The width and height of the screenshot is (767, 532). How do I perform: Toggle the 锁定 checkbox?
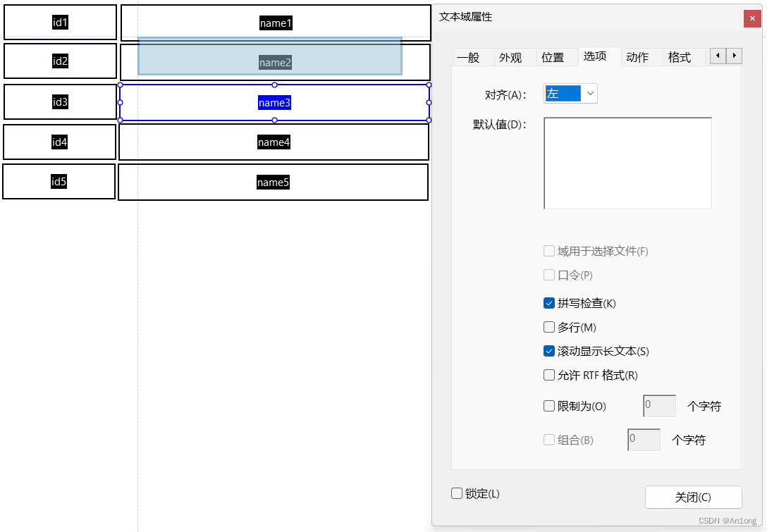[457, 493]
